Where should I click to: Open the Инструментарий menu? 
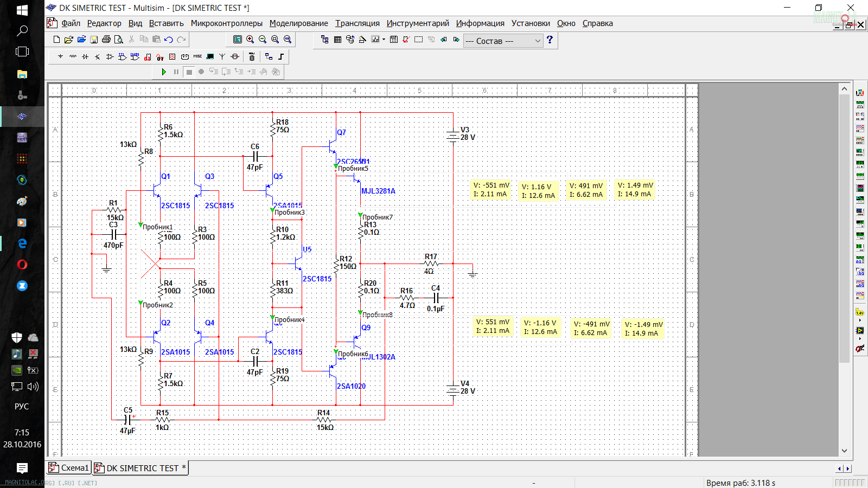417,23
